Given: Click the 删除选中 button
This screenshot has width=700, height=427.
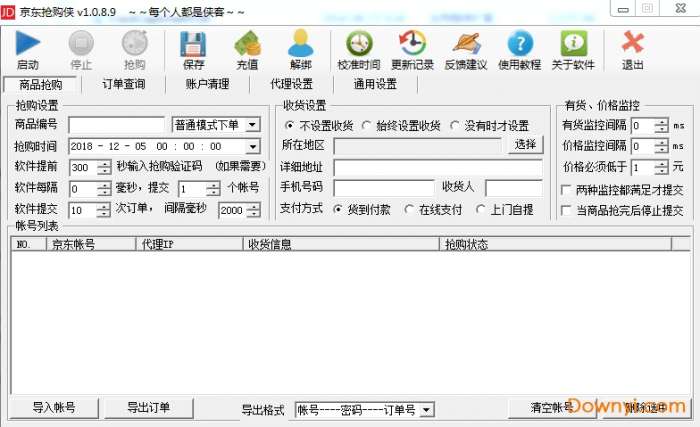Looking at the screenshot, I should coord(646,407).
